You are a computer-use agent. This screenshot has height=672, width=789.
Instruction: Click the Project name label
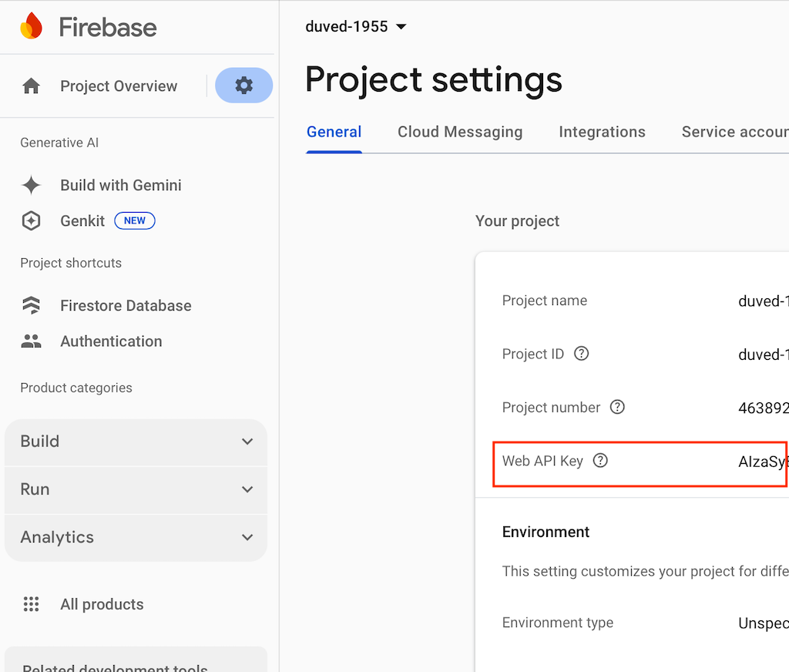pyautogui.click(x=545, y=301)
